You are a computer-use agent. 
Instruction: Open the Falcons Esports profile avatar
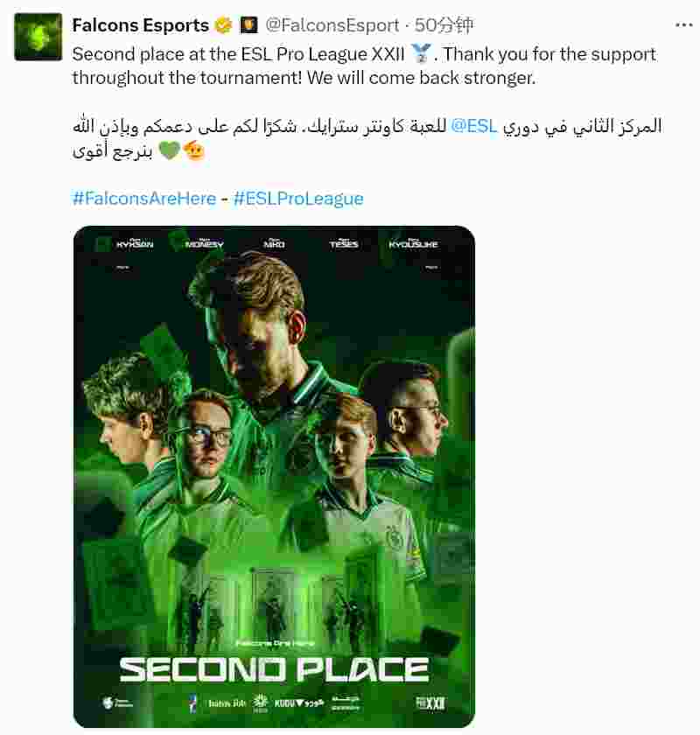pyautogui.click(x=38, y=37)
